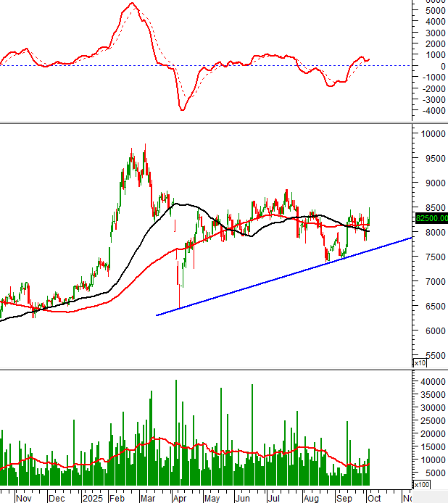This screenshot has height=503, width=448.
Task: Select the Dec month label on time axis
Action: (x=57, y=498)
